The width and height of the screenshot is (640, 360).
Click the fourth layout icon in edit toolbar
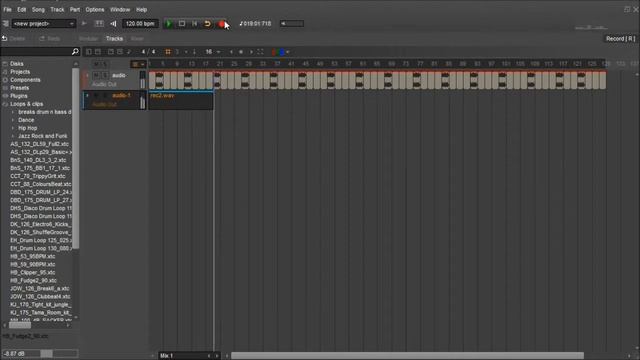click(120, 52)
